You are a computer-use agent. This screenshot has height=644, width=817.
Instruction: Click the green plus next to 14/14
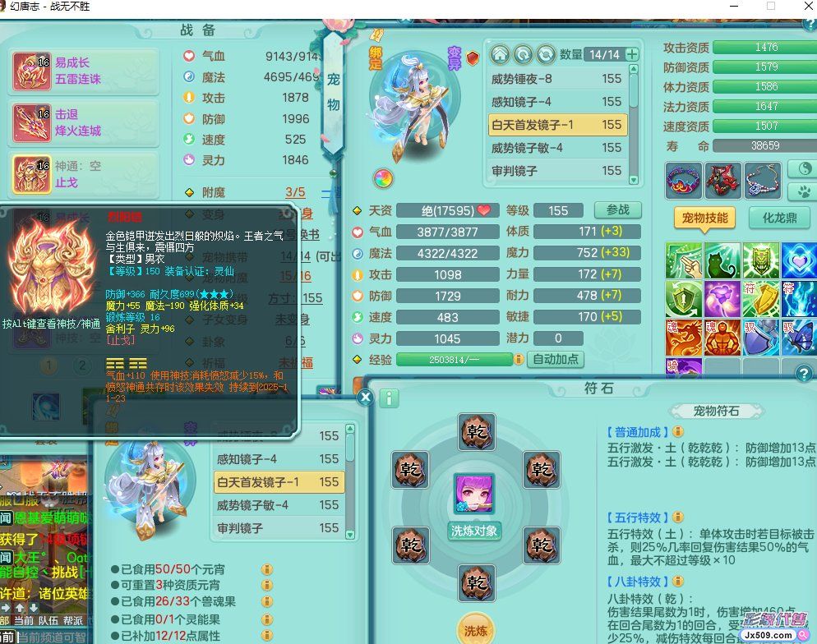point(632,54)
